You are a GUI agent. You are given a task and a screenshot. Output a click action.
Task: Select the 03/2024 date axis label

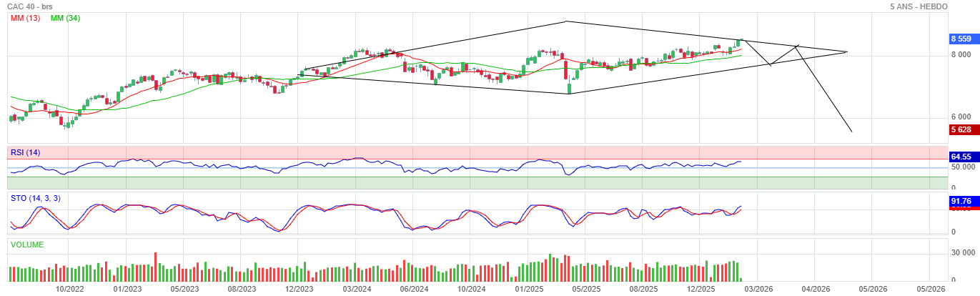pos(357,289)
